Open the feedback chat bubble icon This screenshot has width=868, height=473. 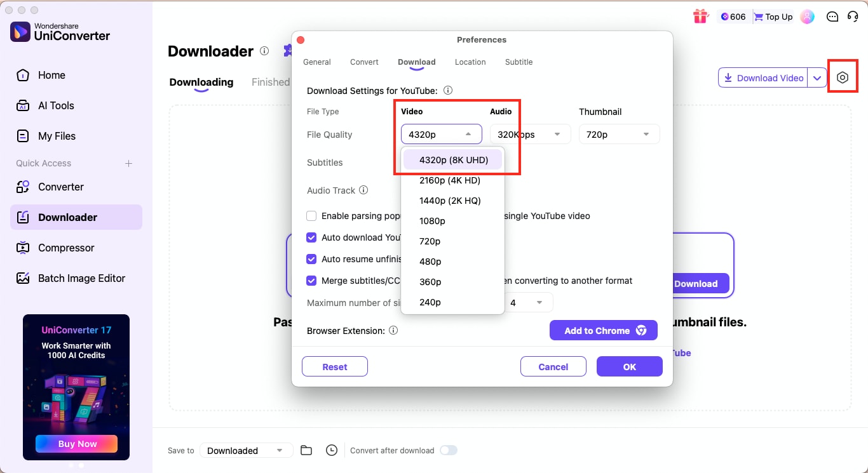(832, 17)
